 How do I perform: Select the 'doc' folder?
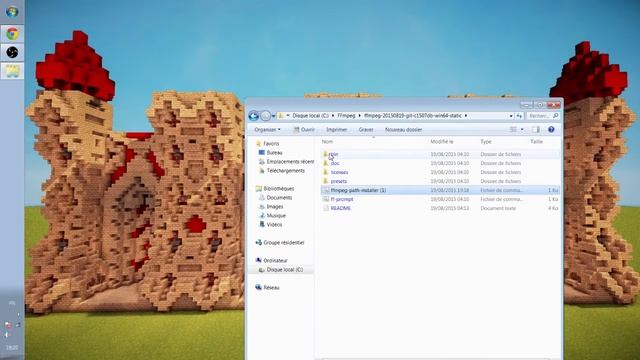pyautogui.click(x=440, y=163)
